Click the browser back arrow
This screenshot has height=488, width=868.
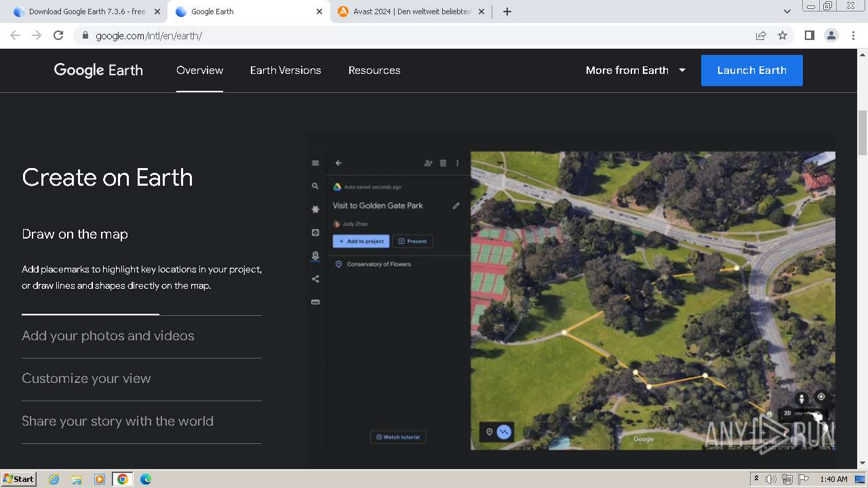(x=15, y=36)
